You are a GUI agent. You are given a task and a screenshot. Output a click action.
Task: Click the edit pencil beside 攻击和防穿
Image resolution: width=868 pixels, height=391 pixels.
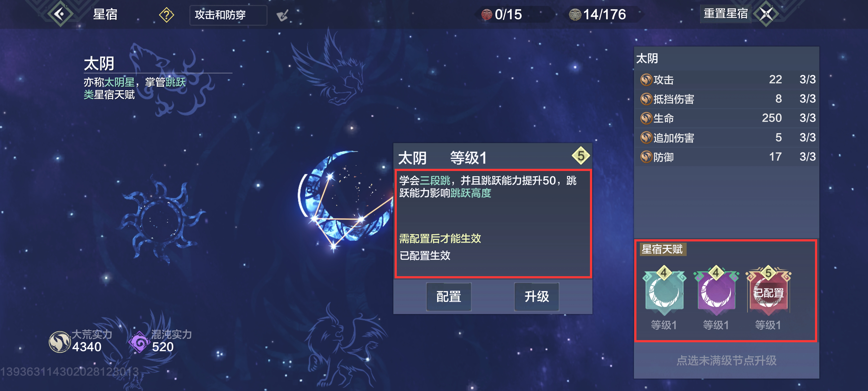point(282,15)
